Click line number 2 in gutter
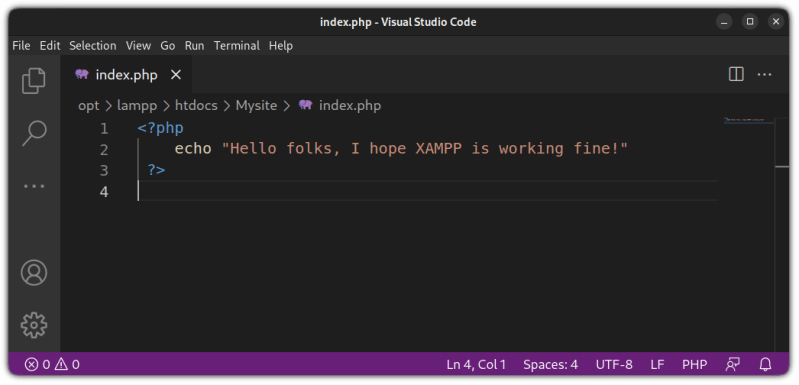The width and height of the screenshot is (799, 385). click(104, 150)
